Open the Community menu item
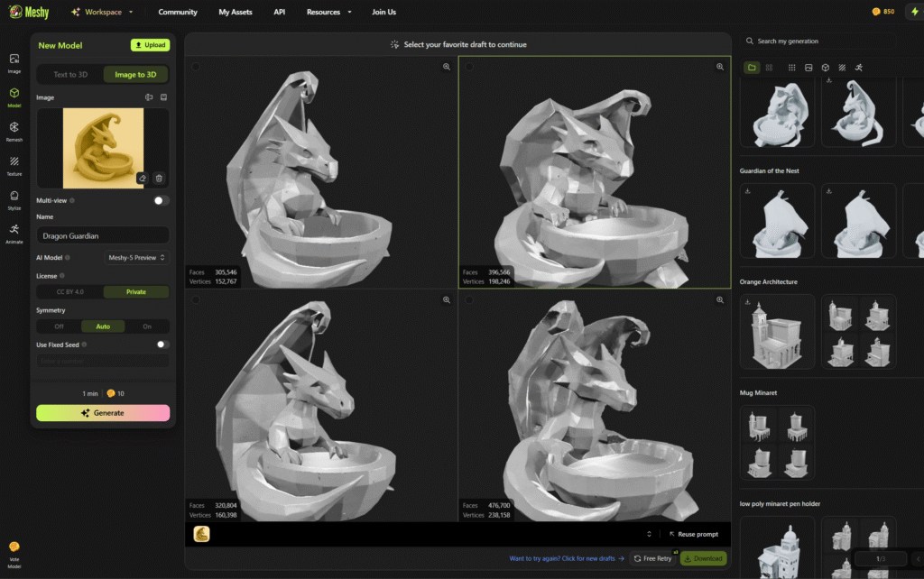The height and width of the screenshot is (579, 924). (178, 13)
